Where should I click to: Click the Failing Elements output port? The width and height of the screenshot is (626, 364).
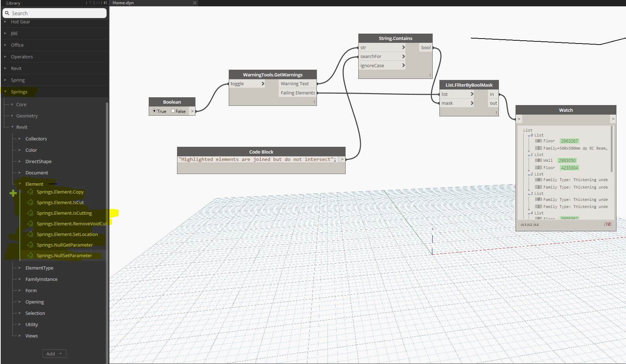coord(297,93)
